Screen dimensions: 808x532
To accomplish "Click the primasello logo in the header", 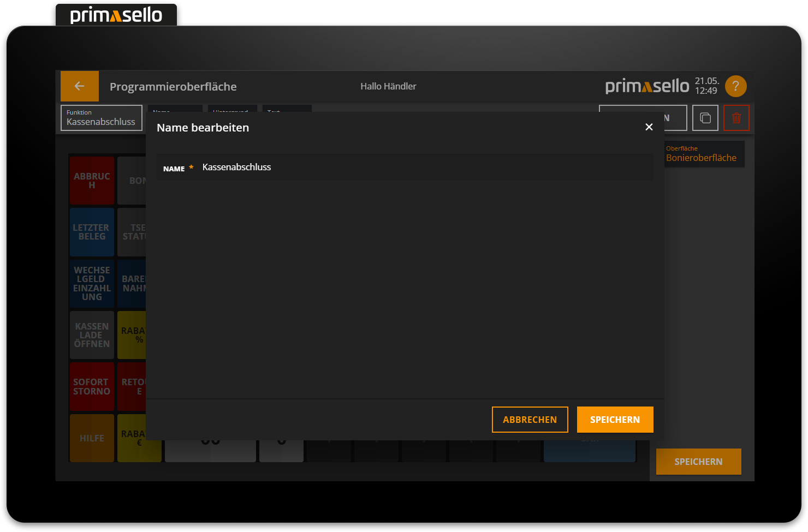I will [647, 86].
